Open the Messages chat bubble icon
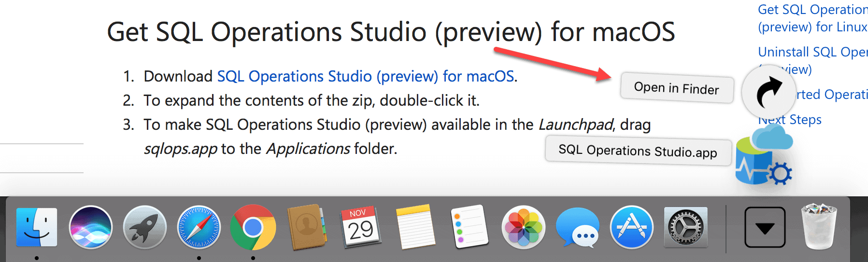The image size is (868, 262). pyautogui.click(x=578, y=227)
